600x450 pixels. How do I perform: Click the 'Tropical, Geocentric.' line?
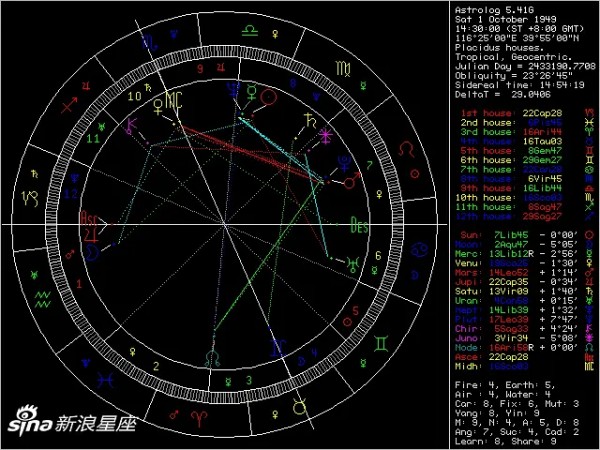[513, 57]
